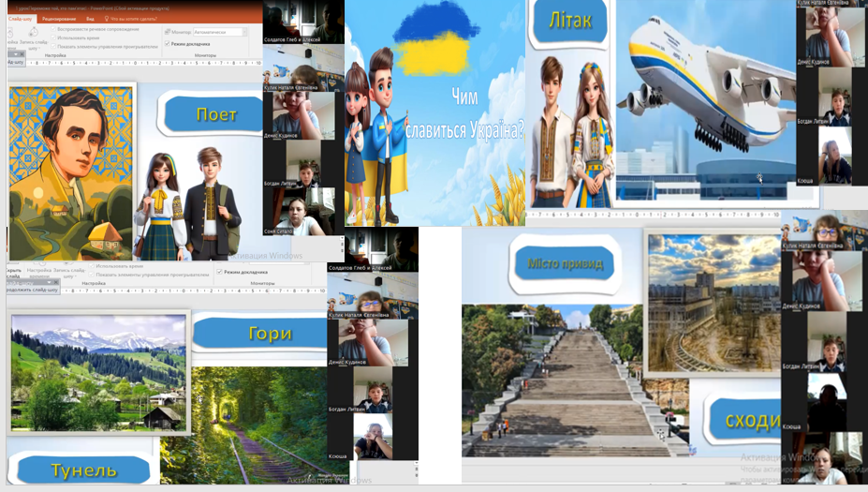868x492 pixels.
Task: Toggle Режим докладчика checkbox in Гори slide window
Action: coord(219,272)
